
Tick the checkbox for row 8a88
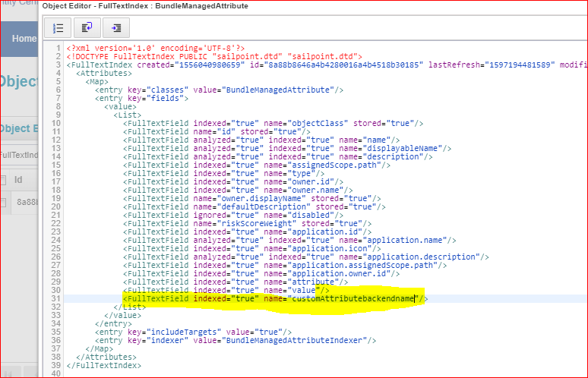4,202
